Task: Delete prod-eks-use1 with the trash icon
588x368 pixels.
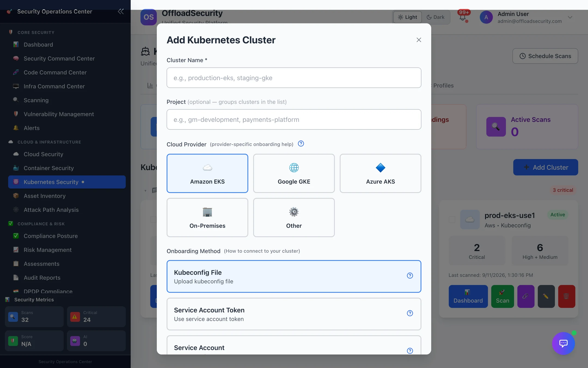Action: click(566, 297)
